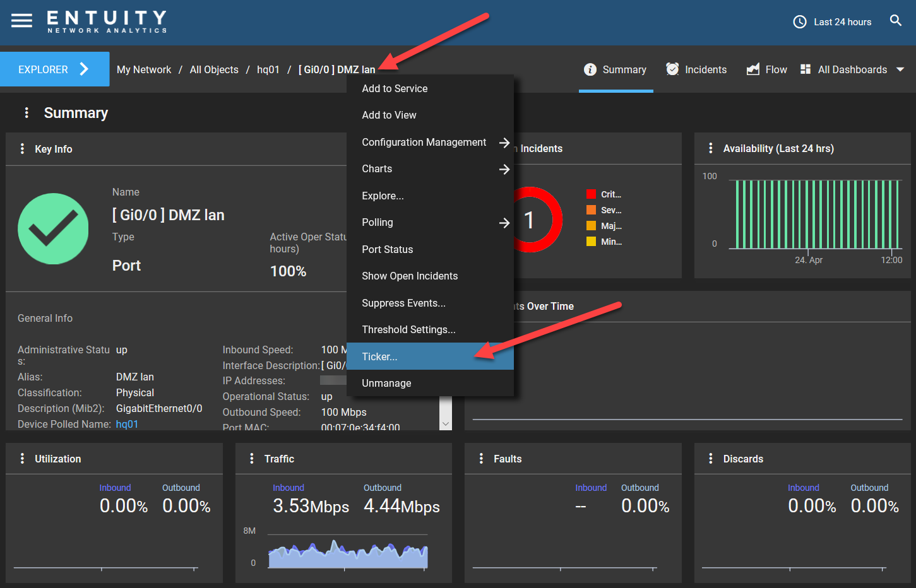Expand the Polling submenu
Viewport: 916px width, 588px height.
(x=504, y=222)
